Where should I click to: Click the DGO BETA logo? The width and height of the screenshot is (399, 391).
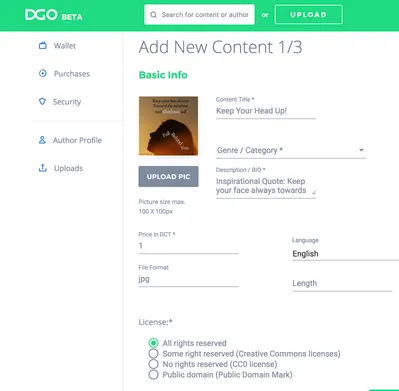tap(54, 15)
